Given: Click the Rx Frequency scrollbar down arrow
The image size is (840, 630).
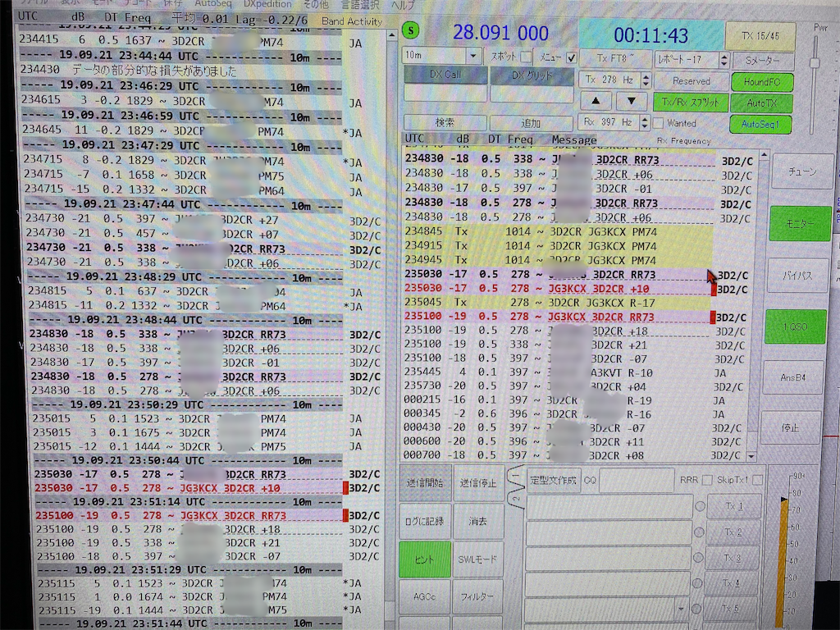Looking at the screenshot, I should pyautogui.click(x=751, y=456).
